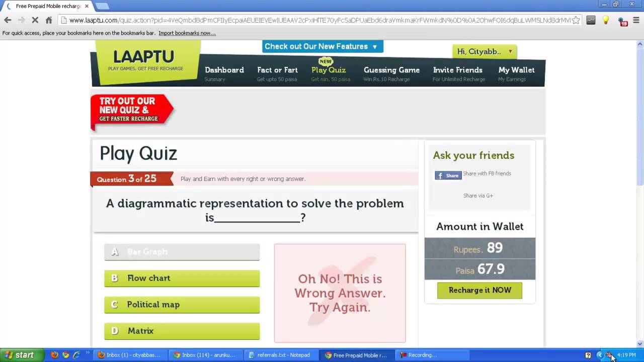Select answer B Flow chart
644x362 pixels.
(x=182, y=278)
